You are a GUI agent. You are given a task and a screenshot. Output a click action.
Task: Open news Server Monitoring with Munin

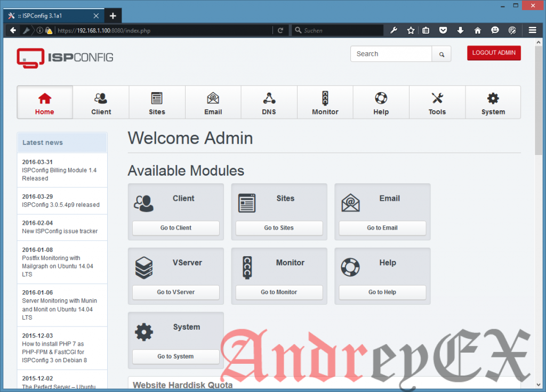pos(59,309)
